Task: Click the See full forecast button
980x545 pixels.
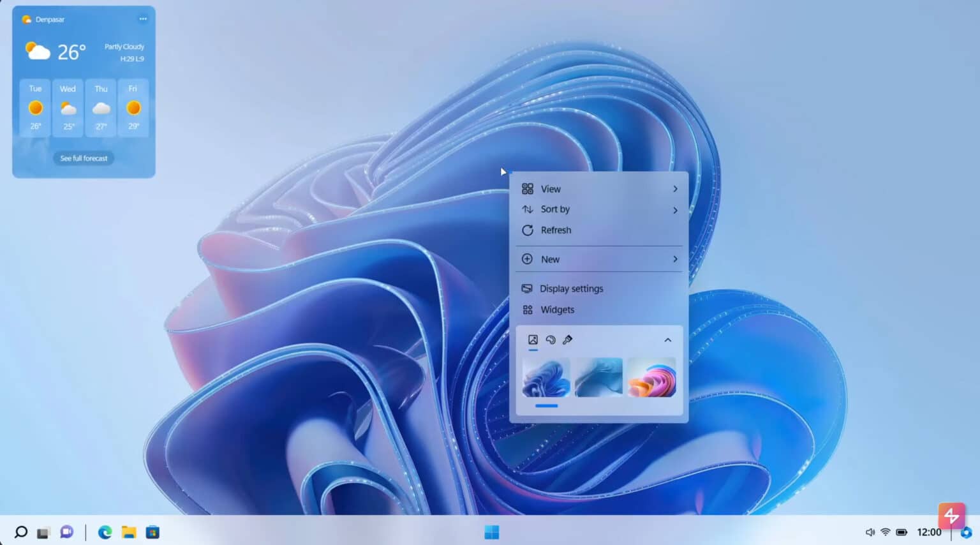Action: coord(83,158)
